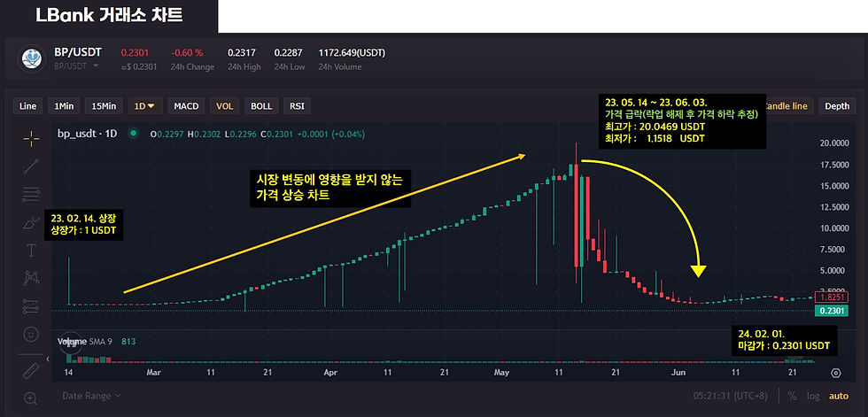Image resolution: width=868 pixels, height=417 pixels.
Task: Toggle the MACD indicator
Action: click(187, 106)
